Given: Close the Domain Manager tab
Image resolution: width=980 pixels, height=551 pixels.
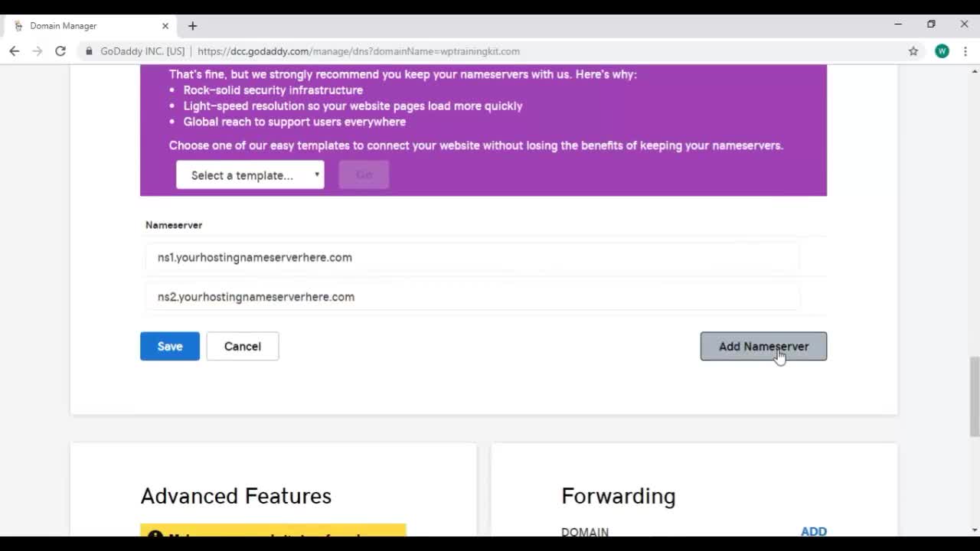Looking at the screenshot, I should pyautogui.click(x=165, y=26).
